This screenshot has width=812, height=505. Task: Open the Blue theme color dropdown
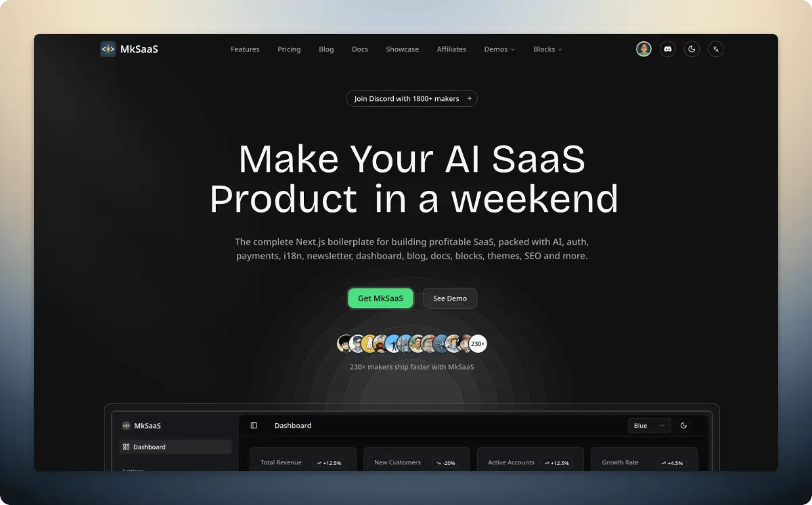(x=649, y=425)
